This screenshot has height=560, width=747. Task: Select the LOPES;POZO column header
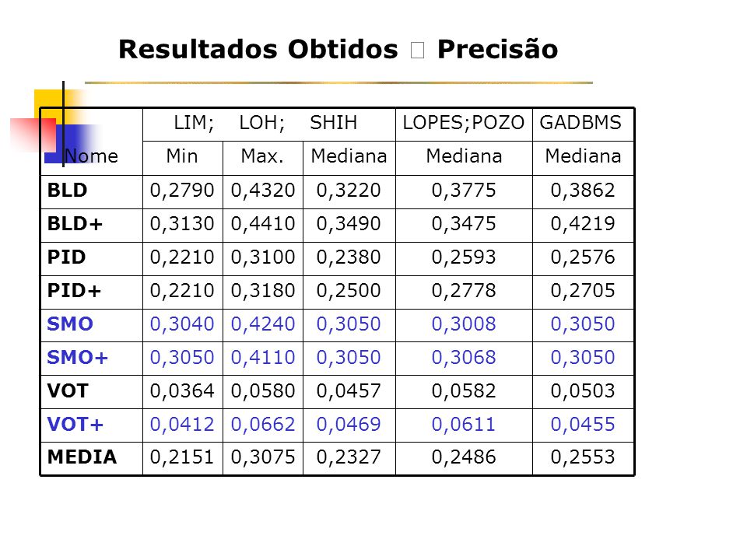point(464,124)
